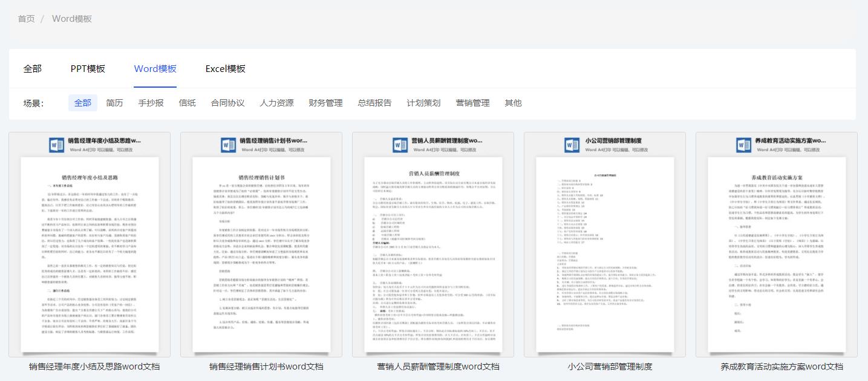
Task: Filter templates by 信纸
Action: point(187,103)
